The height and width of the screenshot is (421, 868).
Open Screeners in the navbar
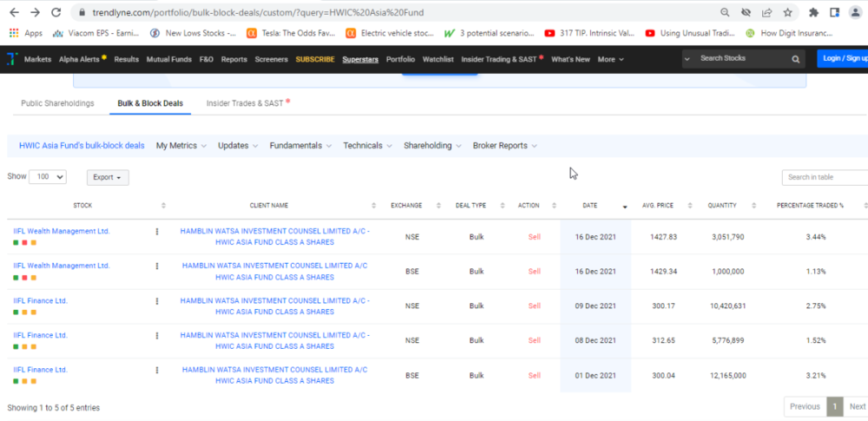point(271,59)
